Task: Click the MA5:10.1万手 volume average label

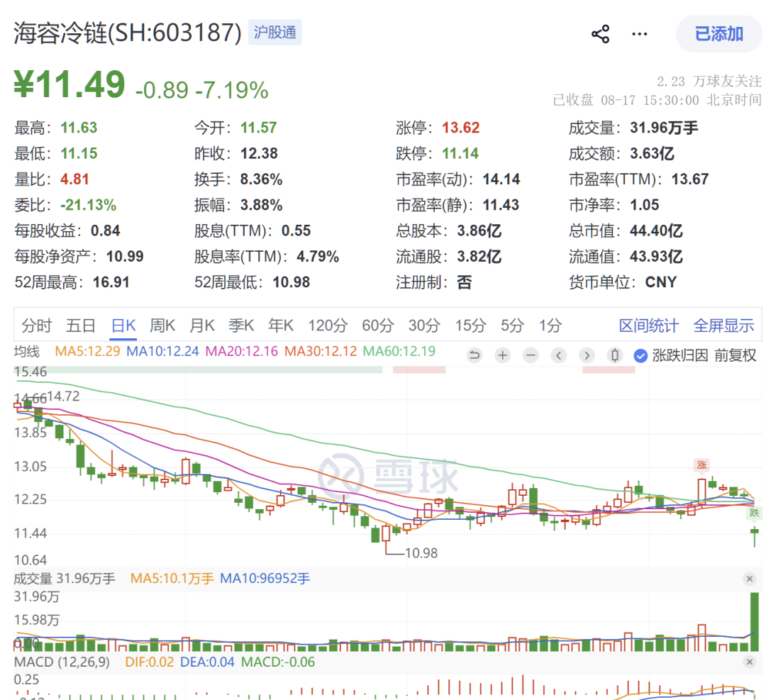Action: (172, 578)
